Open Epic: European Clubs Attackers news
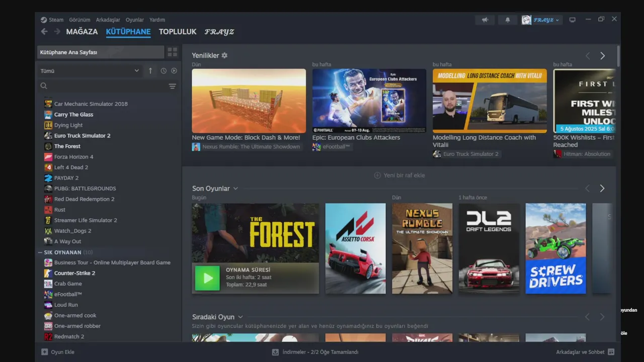Screen dimensions: 644x362 point(369,101)
